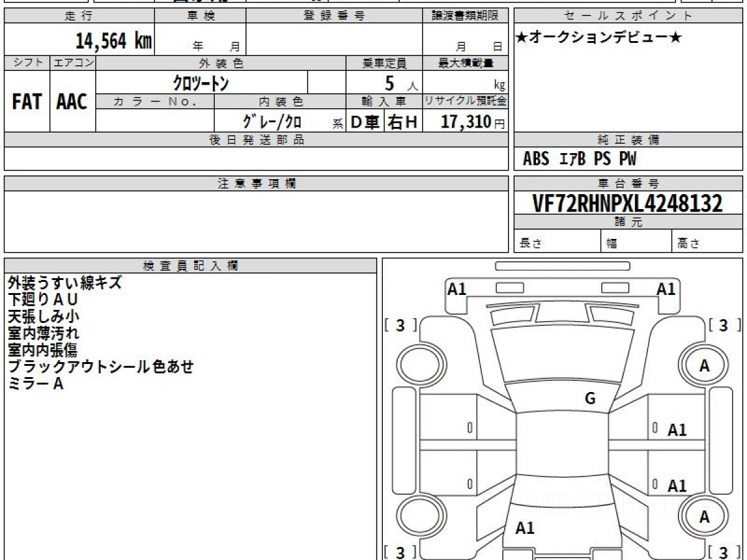Select the 高さ dimension cell

point(707,241)
